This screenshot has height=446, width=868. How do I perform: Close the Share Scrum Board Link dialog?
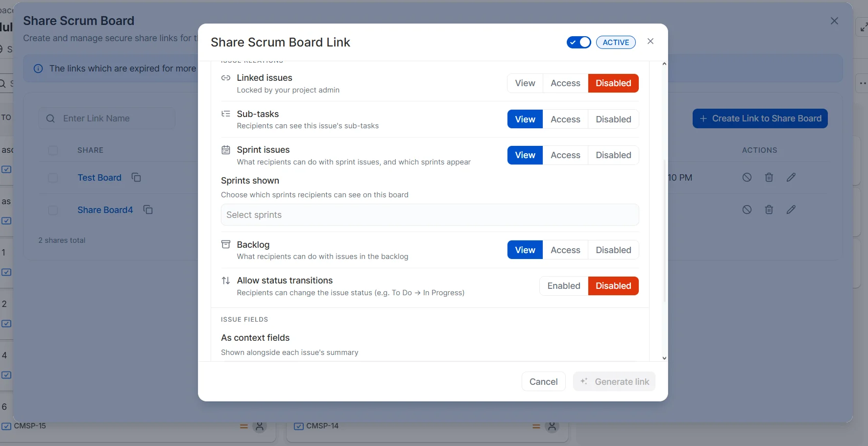tap(651, 42)
